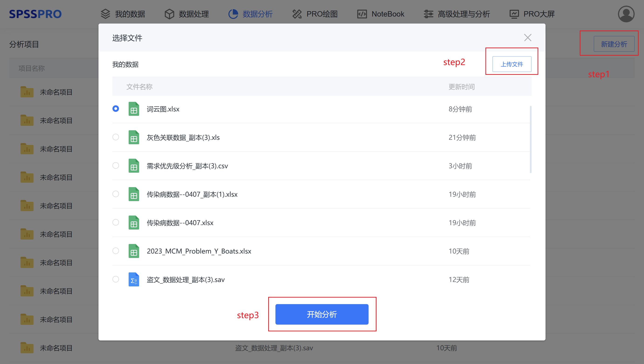Select radio for 盗文_数据处理_副本(3).sav

pos(115,279)
